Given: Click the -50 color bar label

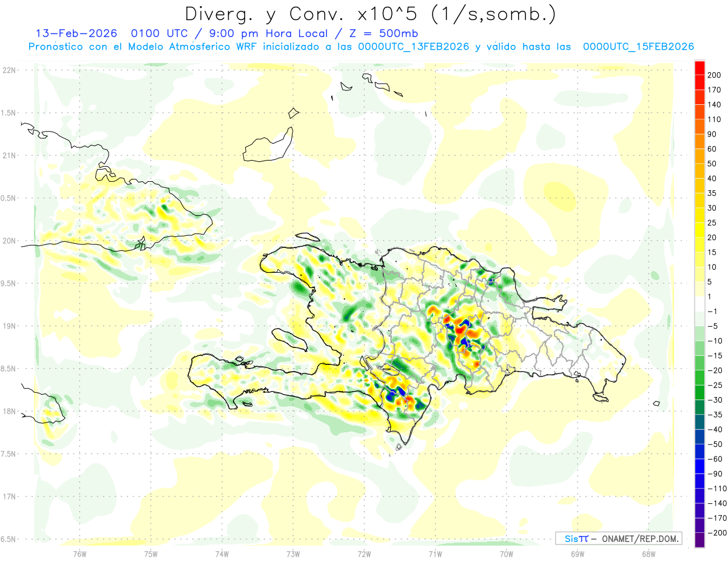Looking at the screenshot, I should 715,444.
